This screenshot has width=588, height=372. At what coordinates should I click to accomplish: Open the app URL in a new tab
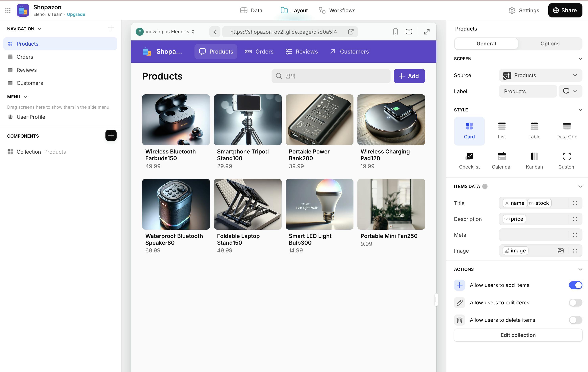coord(351,32)
